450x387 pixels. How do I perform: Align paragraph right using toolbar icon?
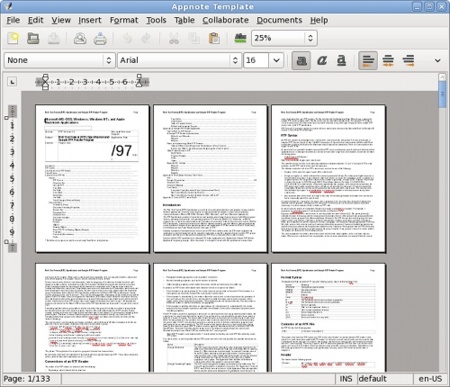(408, 60)
